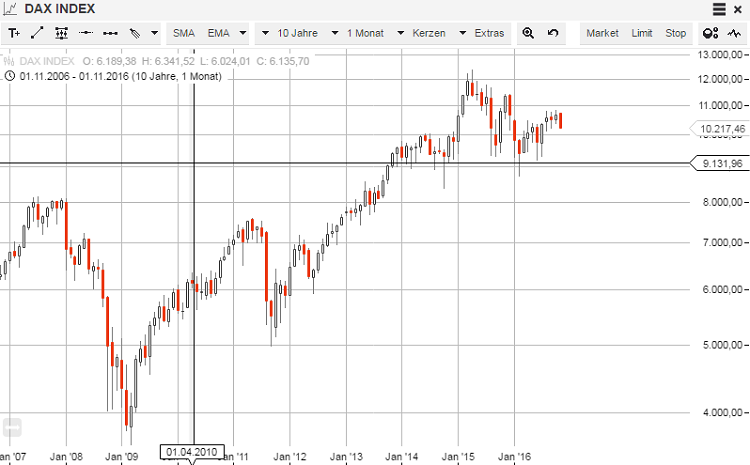Click the 13.000,00 price axis label
750x465 pixels.
tap(720, 55)
